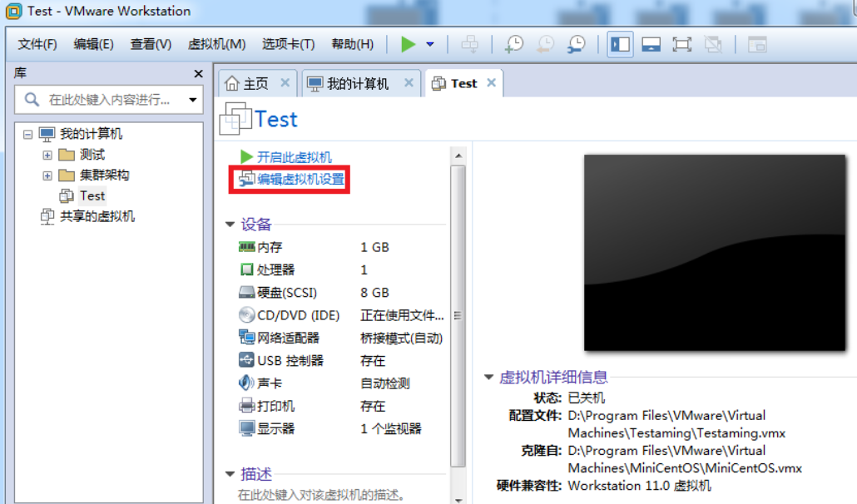Click the revert to snapshot toolbar icon

point(545,44)
